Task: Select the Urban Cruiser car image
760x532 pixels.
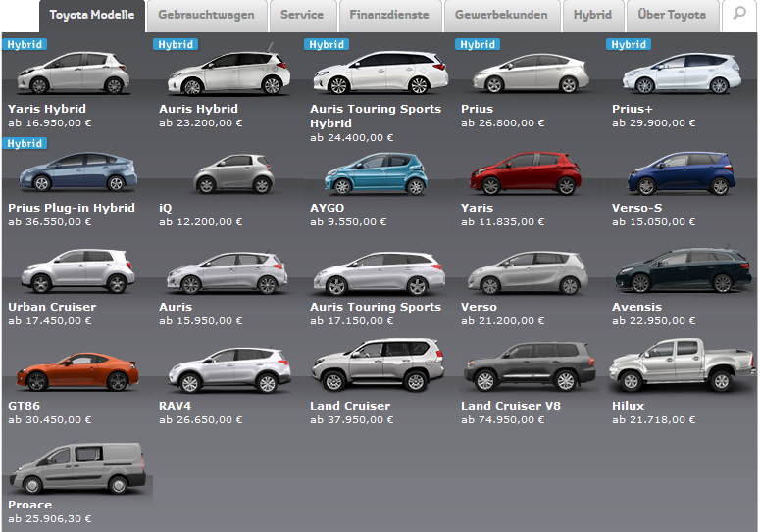Action: pos(78,271)
